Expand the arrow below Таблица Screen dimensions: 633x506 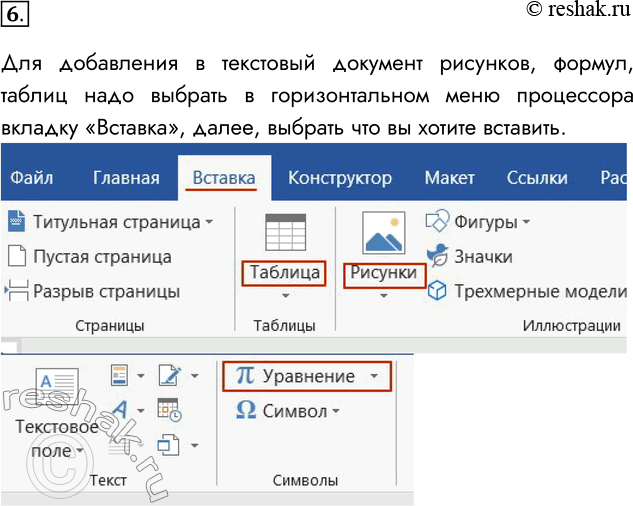point(284,296)
